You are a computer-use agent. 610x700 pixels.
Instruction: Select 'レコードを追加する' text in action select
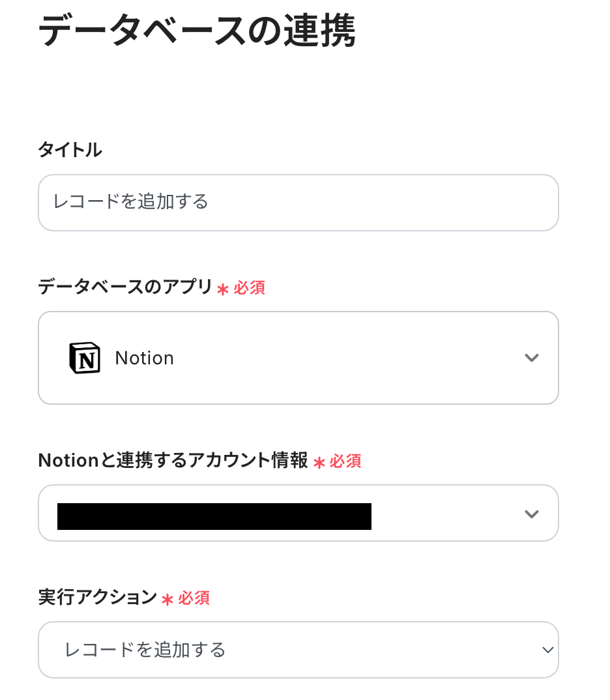[145, 650]
